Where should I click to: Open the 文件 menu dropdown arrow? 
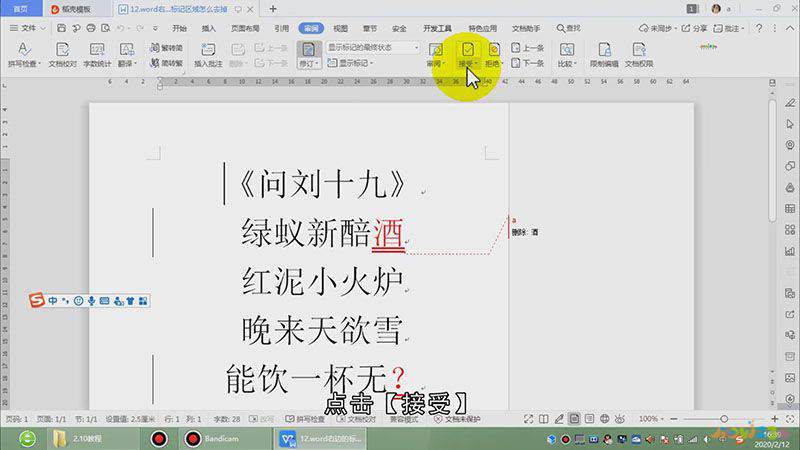coord(43,28)
